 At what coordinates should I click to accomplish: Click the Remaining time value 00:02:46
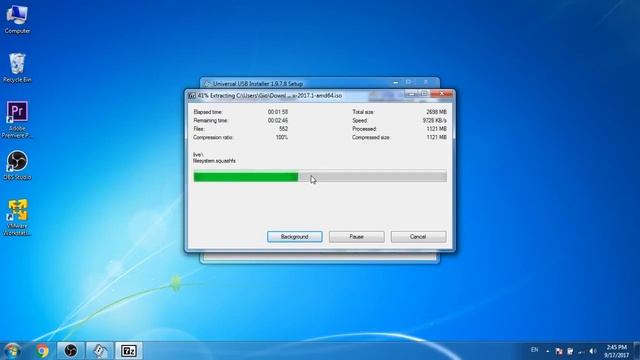pos(278,120)
